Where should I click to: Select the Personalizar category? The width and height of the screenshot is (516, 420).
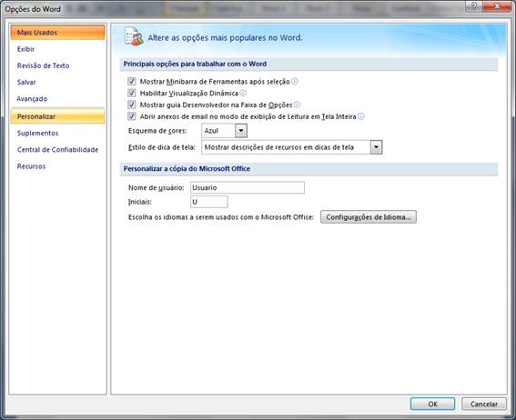(57, 116)
